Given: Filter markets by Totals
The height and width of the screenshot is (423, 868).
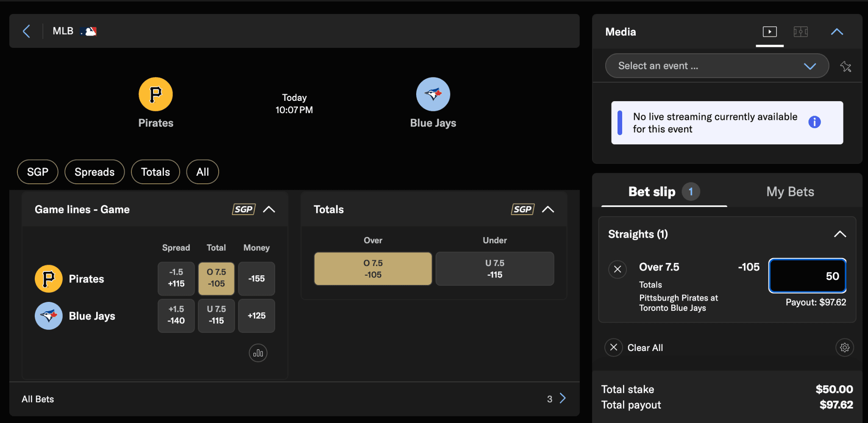Looking at the screenshot, I should 156,172.
